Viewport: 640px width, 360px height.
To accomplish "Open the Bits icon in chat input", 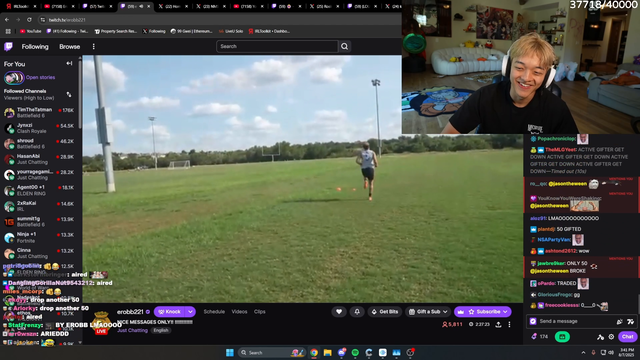I will [x=620, y=322].
